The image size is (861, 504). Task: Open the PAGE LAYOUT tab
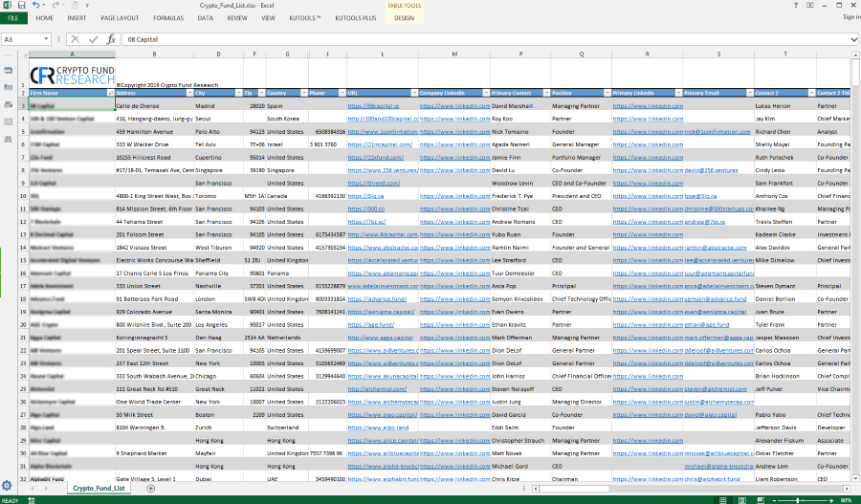pyautogui.click(x=120, y=18)
